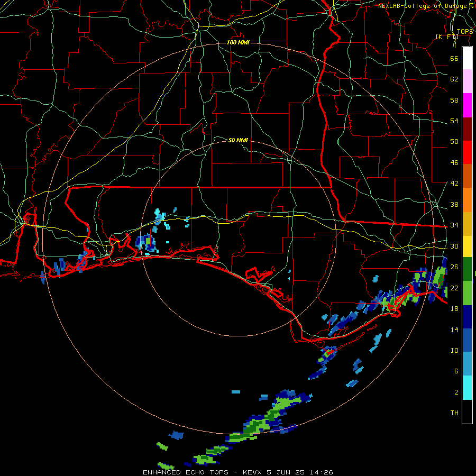The height and width of the screenshot is (476, 476).
Task: Click the medium blue swatch beside the 10 label
Action: (x=467, y=340)
